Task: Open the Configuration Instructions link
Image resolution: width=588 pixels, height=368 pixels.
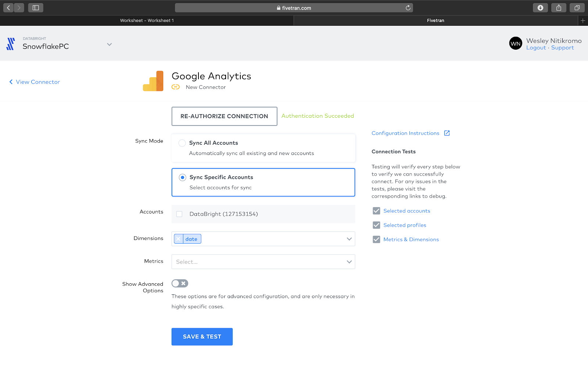Action: point(405,133)
